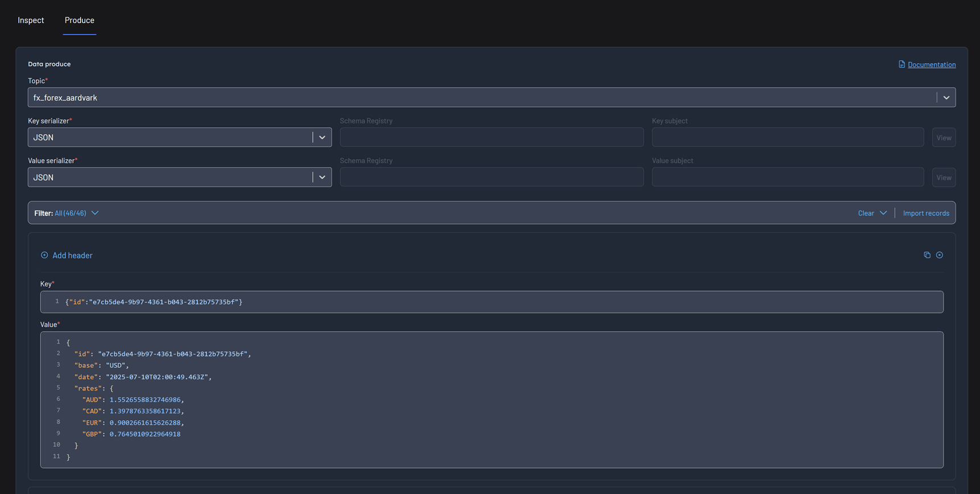This screenshot has width=980, height=494.
Task: Expand the Key serializer JSON dropdown
Action: click(x=322, y=138)
